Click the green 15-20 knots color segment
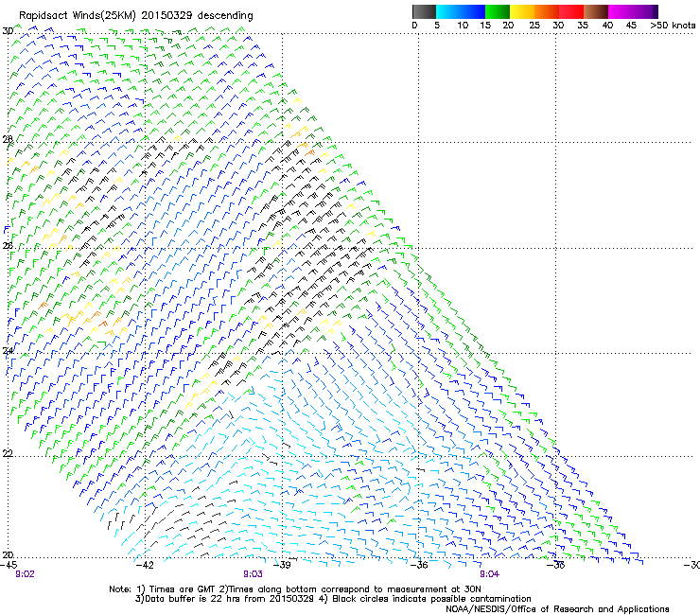700x615 pixels. pos(498,11)
